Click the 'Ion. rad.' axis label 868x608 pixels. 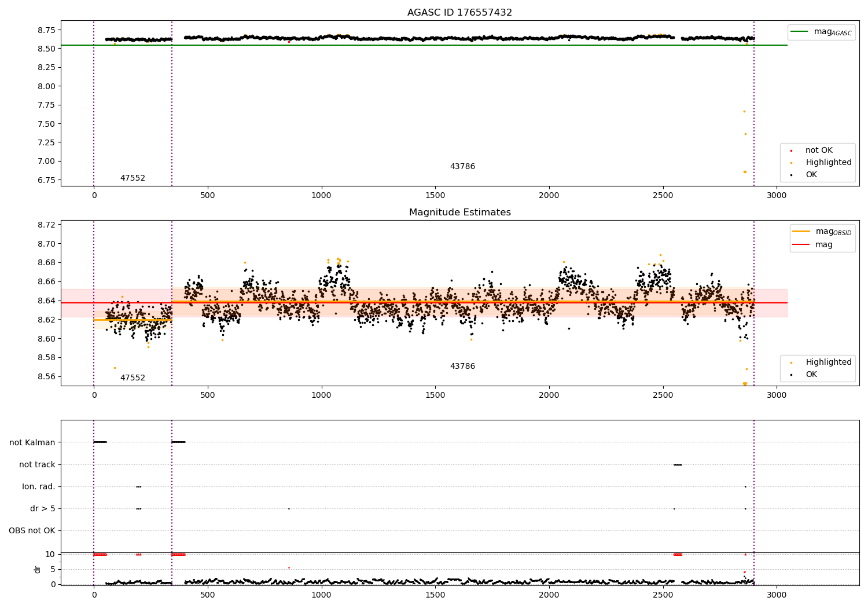[x=39, y=486]
